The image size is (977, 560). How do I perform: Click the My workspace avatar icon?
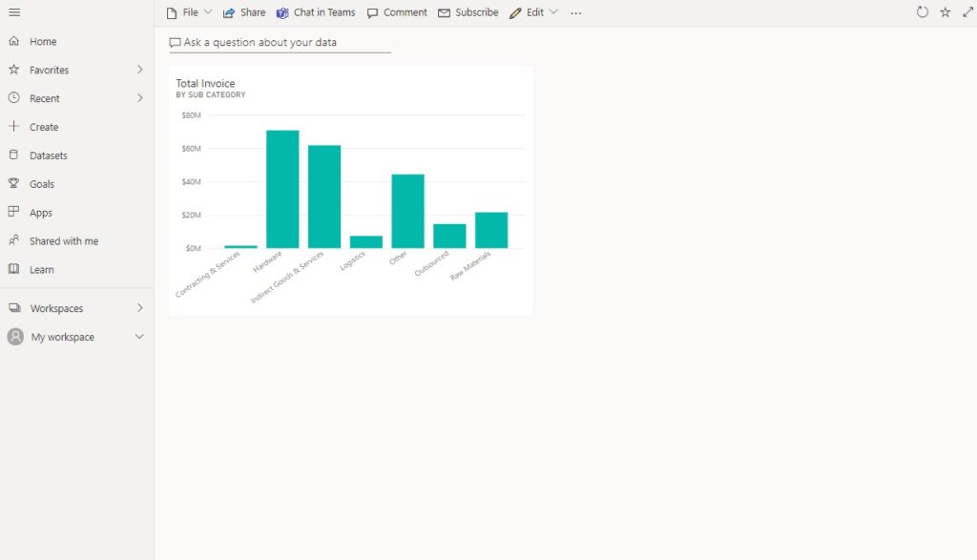coord(15,337)
